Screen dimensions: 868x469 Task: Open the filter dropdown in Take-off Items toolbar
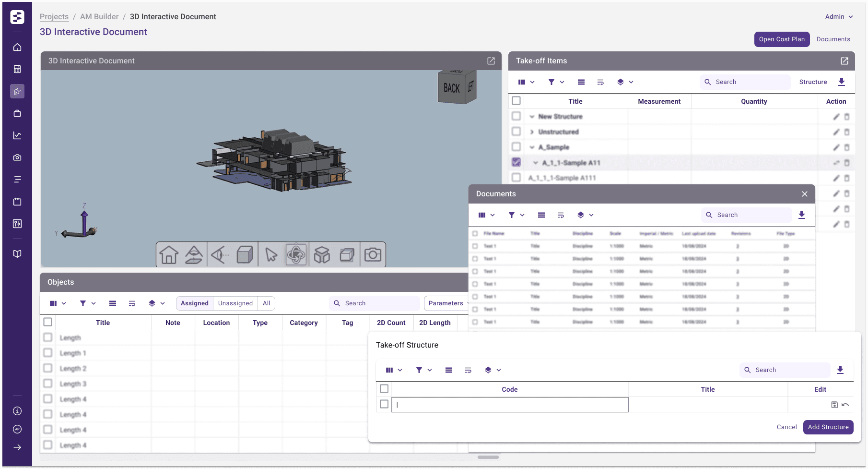tap(556, 82)
